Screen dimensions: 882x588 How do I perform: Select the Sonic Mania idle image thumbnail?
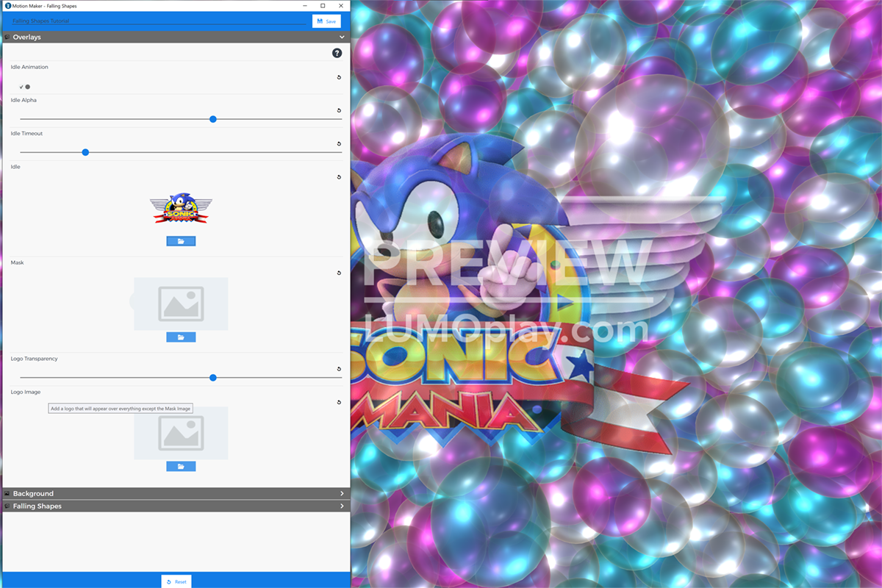pos(181,209)
